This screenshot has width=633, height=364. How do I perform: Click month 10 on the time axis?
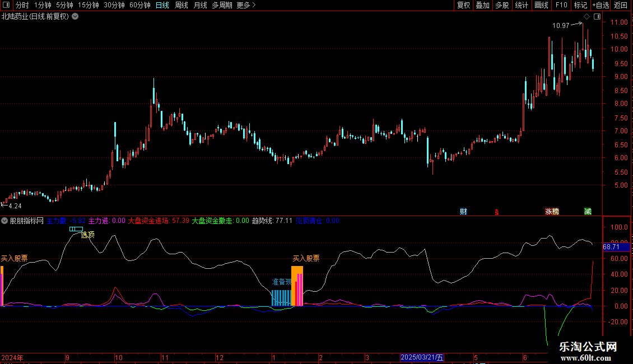[x=119, y=357]
